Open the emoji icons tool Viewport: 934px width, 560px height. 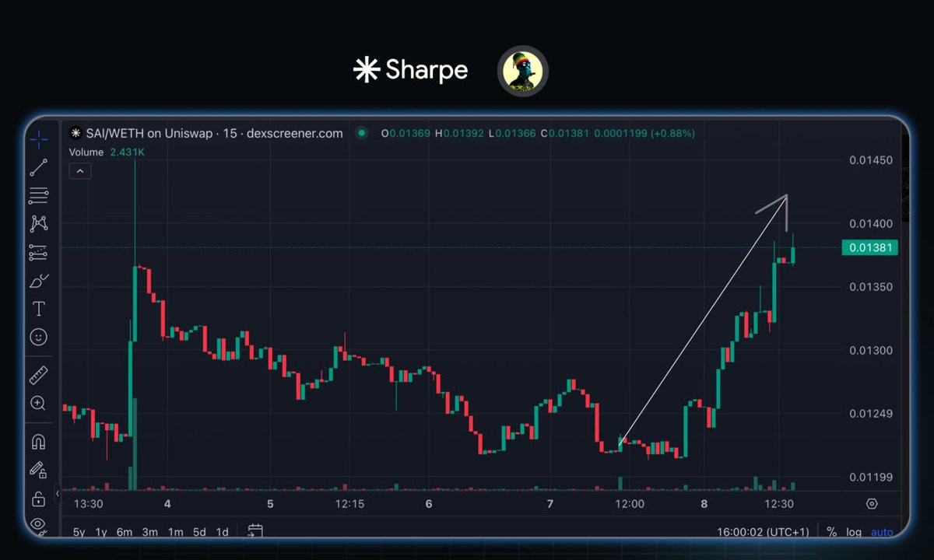click(38, 337)
